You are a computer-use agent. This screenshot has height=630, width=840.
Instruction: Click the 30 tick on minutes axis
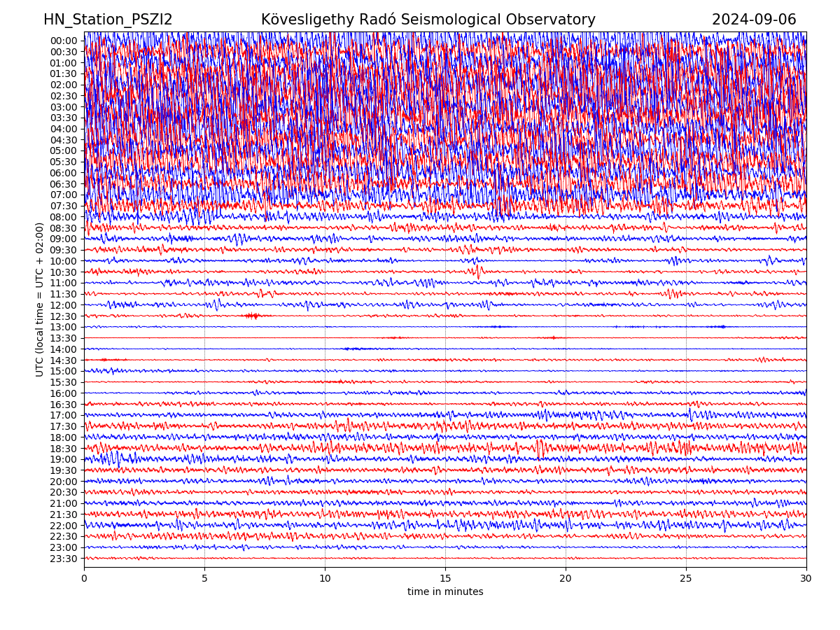(806, 578)
